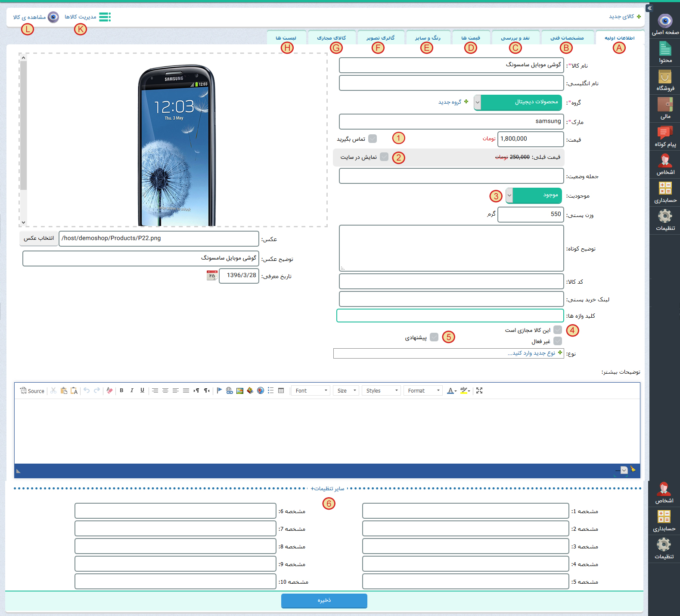Click the گروه جدید new group link

453,102
